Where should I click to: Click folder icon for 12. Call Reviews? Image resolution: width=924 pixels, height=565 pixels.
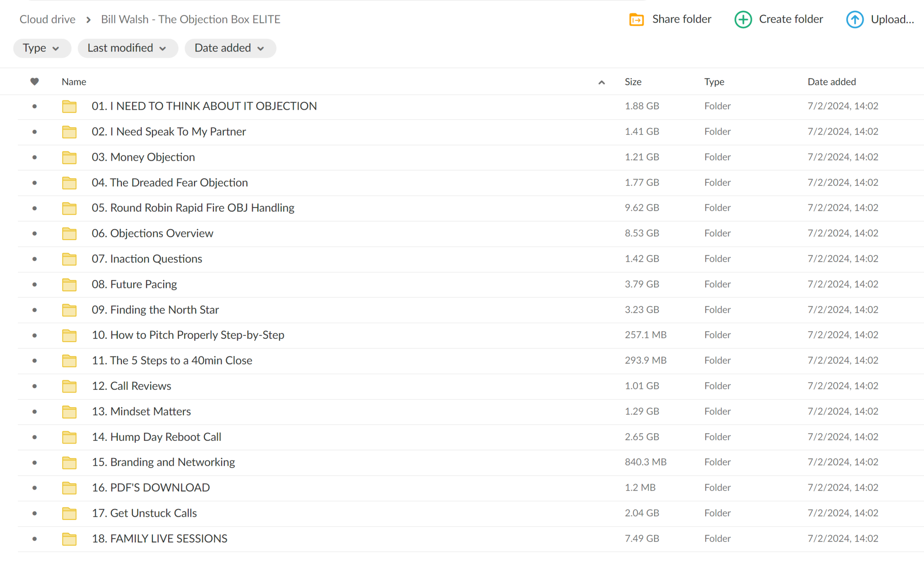(69, 386)
